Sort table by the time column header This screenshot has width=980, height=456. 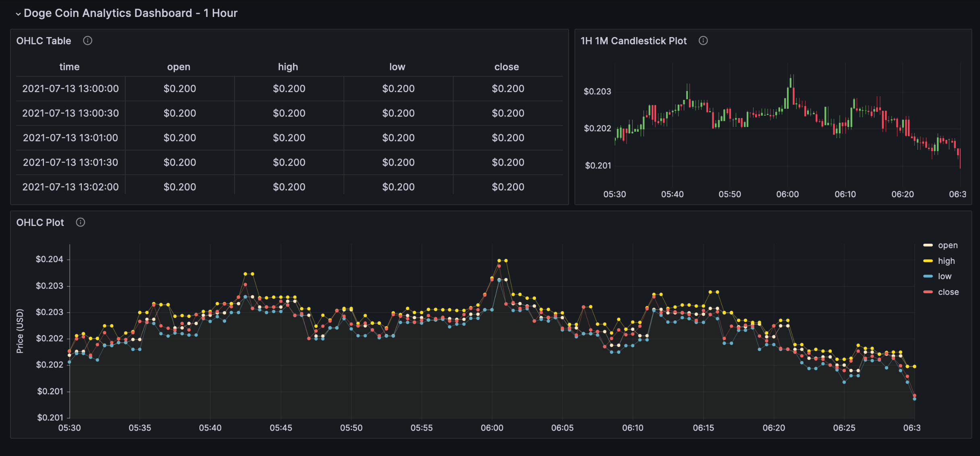click(69, 67)
